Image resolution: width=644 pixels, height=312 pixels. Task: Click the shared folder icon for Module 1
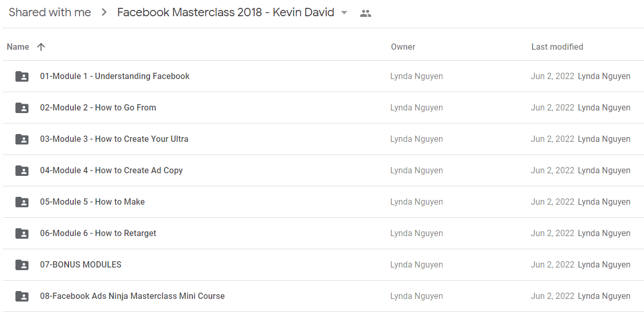point(22,76)
